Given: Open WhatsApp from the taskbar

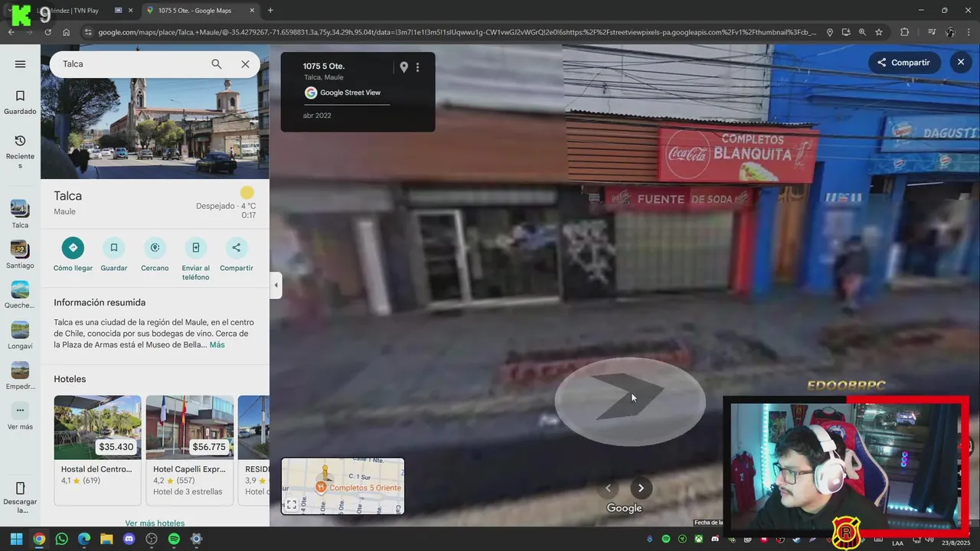Looking at the screenshot, I should [62, 539].
